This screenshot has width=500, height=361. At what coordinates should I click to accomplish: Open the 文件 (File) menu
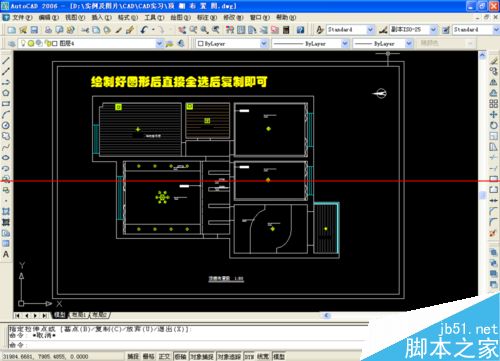coord(22,17)
